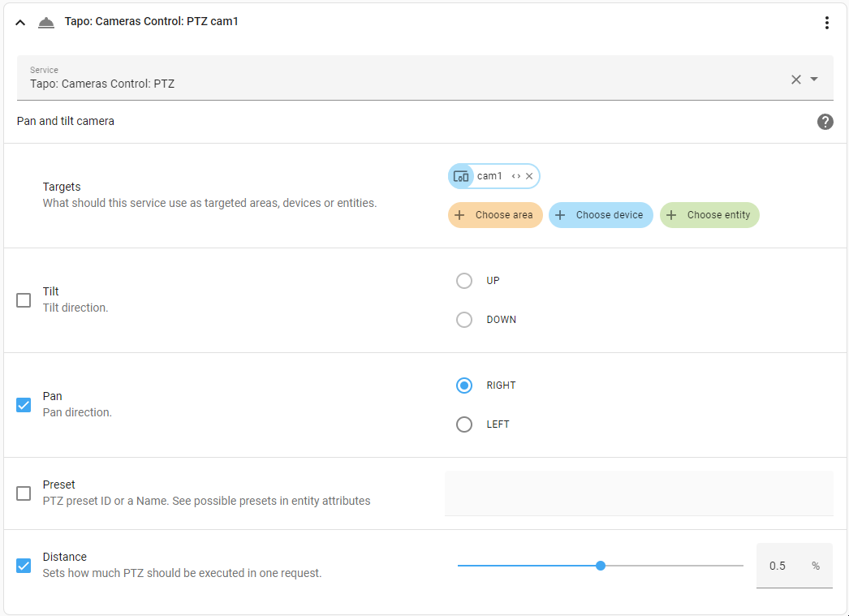Image resolution: width=849 pixels, height=616 pixels.
Task: Open help for Pan and tilt camera
Action: point(825,122)
